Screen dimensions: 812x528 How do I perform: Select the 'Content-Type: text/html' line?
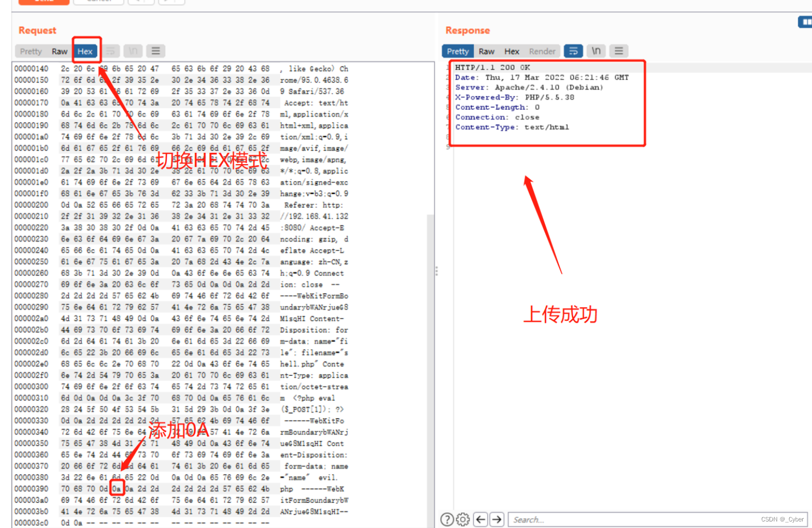tap(512, 127)
